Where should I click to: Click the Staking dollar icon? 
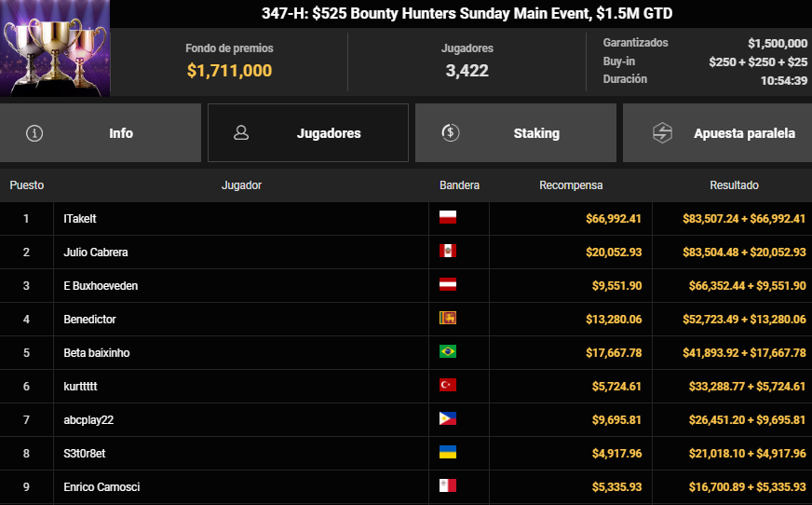[450, 132]
